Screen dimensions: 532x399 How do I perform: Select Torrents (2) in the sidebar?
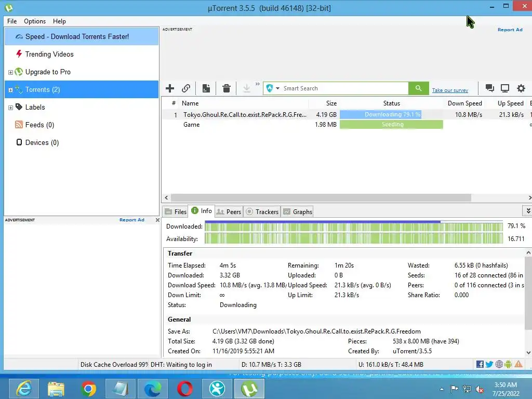(82, 89)
